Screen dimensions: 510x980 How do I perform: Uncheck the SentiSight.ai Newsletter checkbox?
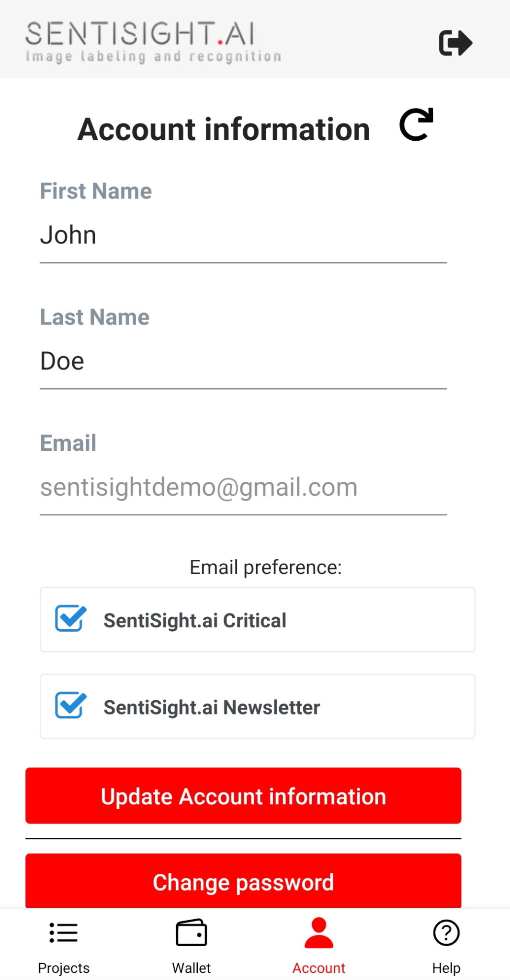click(x=71, y=705)
